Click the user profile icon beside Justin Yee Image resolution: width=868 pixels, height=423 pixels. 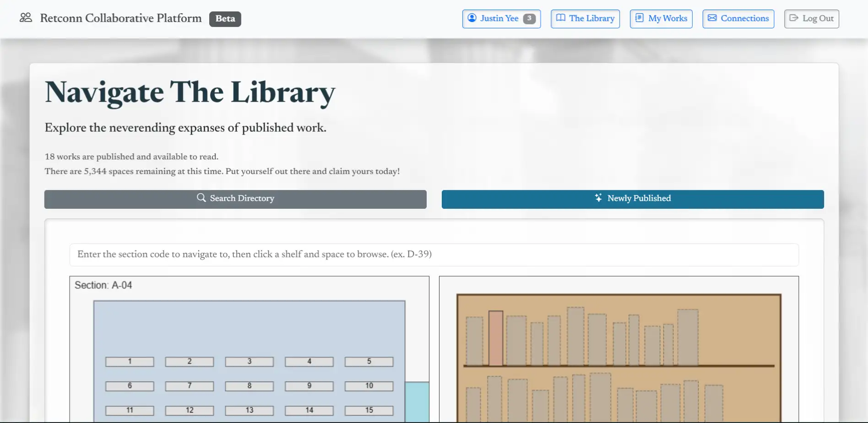coord(472,18)
